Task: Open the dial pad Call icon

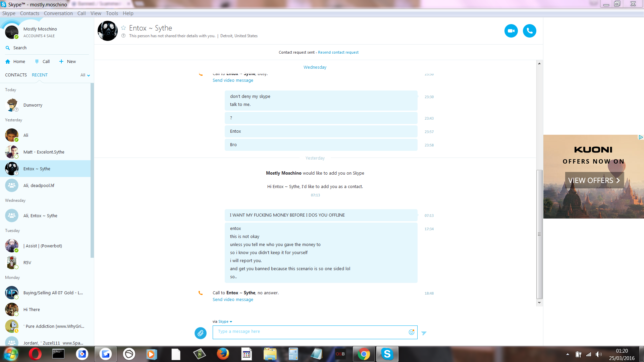Action: coord(37,62)
